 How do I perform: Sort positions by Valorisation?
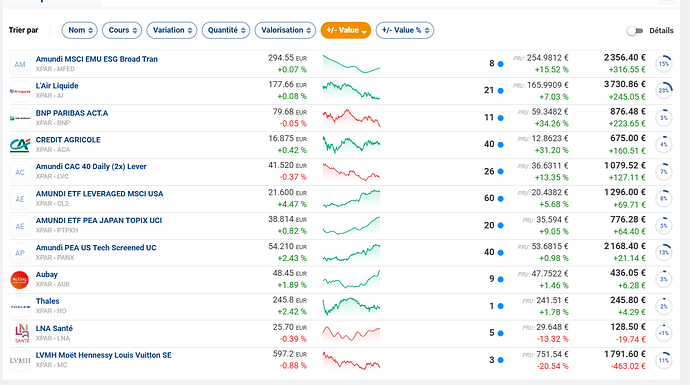(285, 30)
